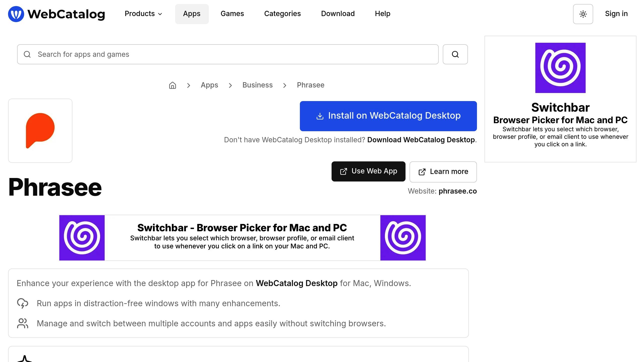Click external link icon in Learn more
The height and width of the screenshot is (362, 644).
(422, 172)
